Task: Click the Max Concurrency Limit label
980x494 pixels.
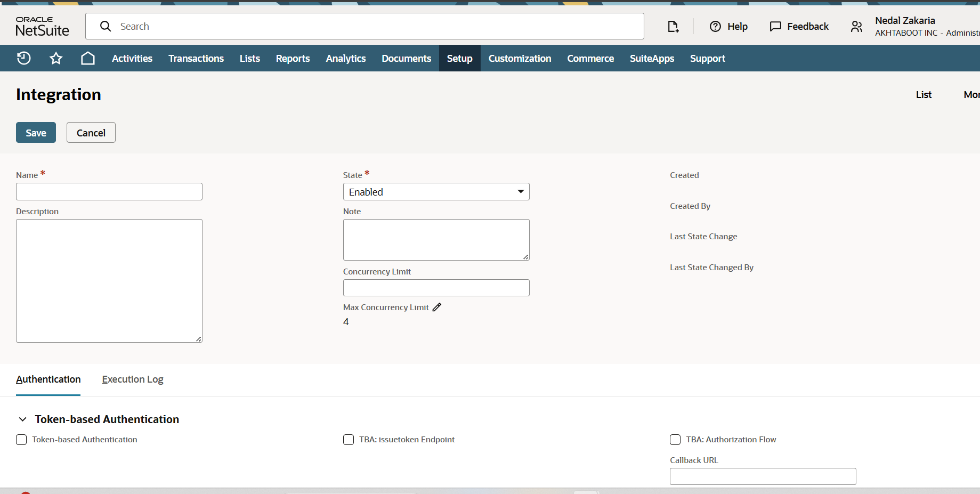Action: [x=386, y=307]
